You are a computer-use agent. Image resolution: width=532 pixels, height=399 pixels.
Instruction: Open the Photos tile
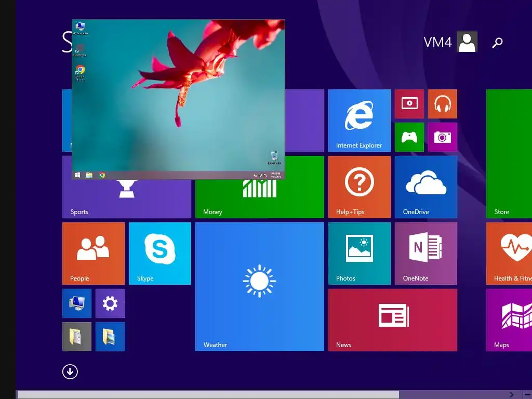[360, 254]
